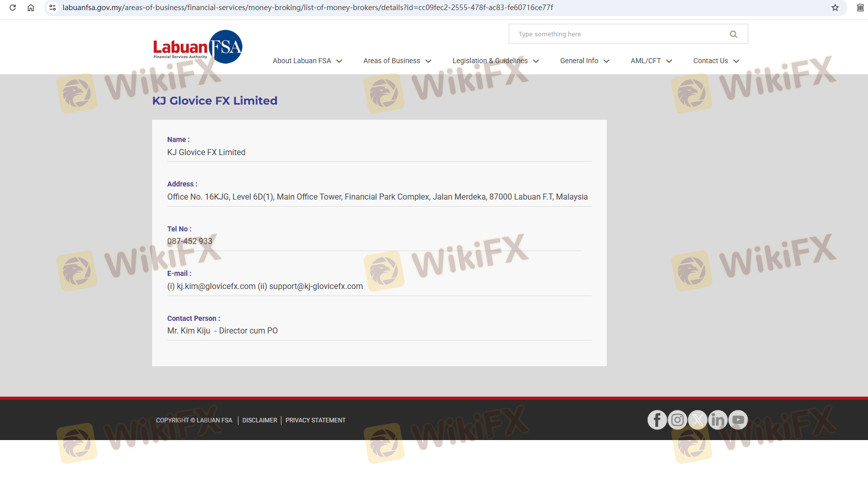The image size is (868, 481).
Task: Click the search magnifier icon
Action: [733, 34]
